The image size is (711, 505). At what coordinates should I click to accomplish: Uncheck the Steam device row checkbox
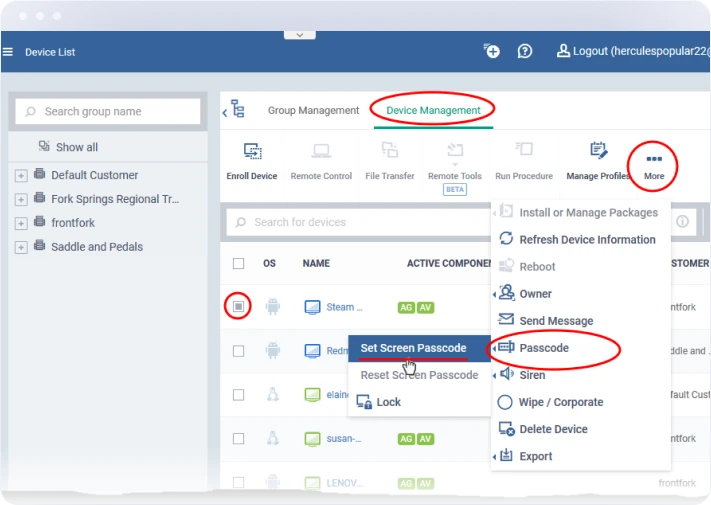click(238, 307)
